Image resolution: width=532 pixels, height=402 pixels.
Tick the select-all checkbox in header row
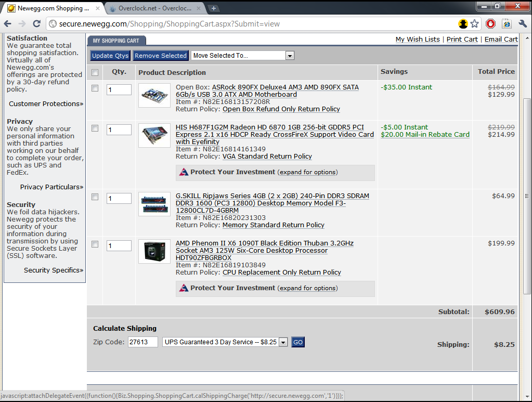(95, 72)
